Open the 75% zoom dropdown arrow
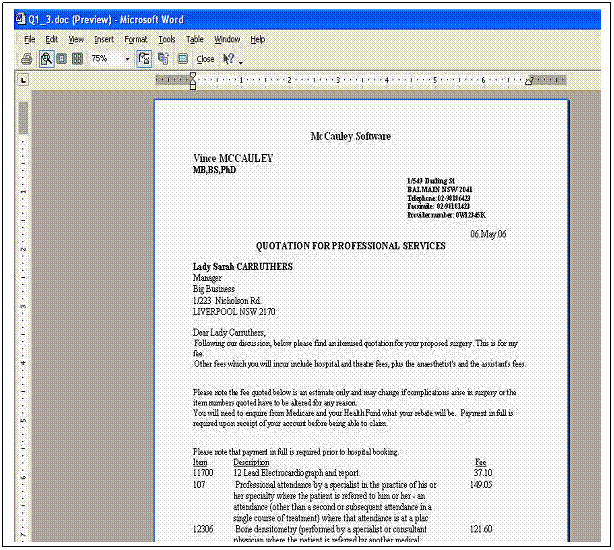The image size is (614, 550). tap(127, 59)
